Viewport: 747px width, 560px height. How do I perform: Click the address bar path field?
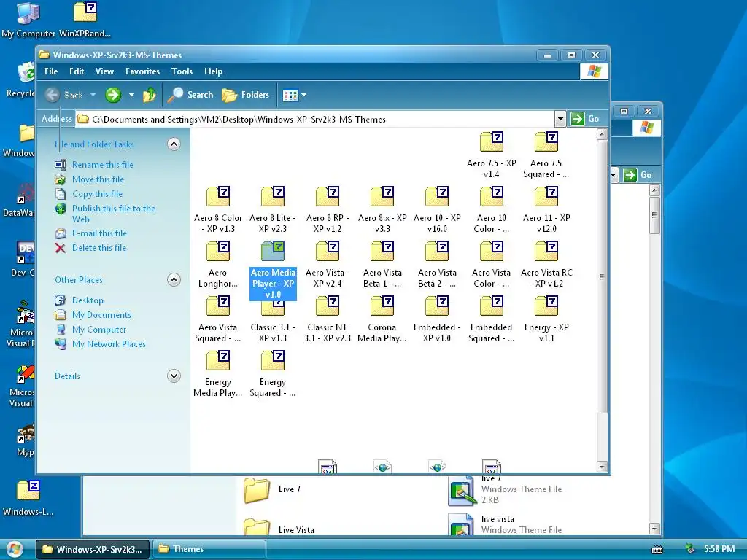click(315, 119)
